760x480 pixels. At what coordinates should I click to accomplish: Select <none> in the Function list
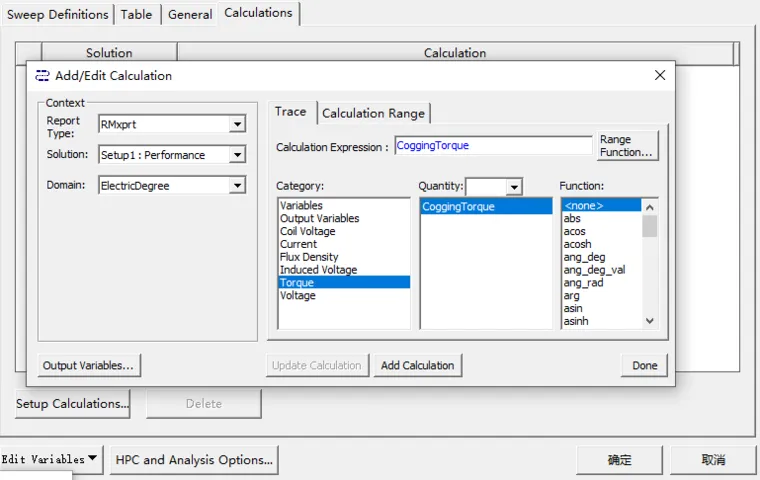pos(602,206)
